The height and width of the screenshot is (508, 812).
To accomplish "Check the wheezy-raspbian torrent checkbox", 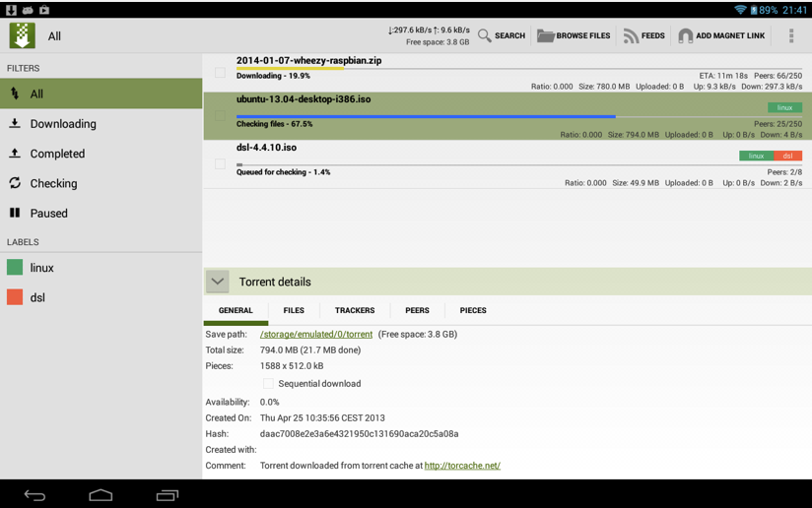I will click(x=220, y=73).
